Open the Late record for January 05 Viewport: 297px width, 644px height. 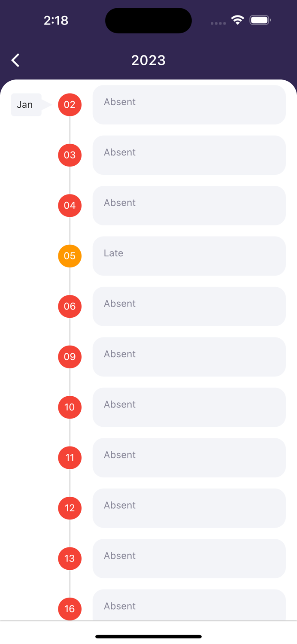coord(189,256)
